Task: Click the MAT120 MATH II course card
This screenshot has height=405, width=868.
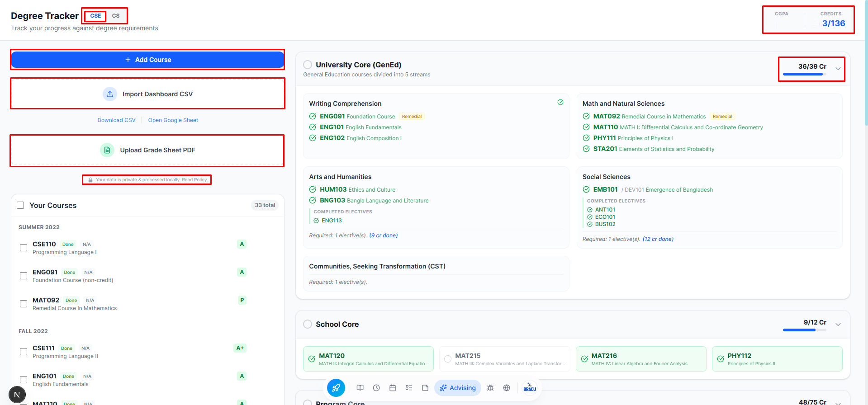Action: pyautogui.click(x=368, y=359)
